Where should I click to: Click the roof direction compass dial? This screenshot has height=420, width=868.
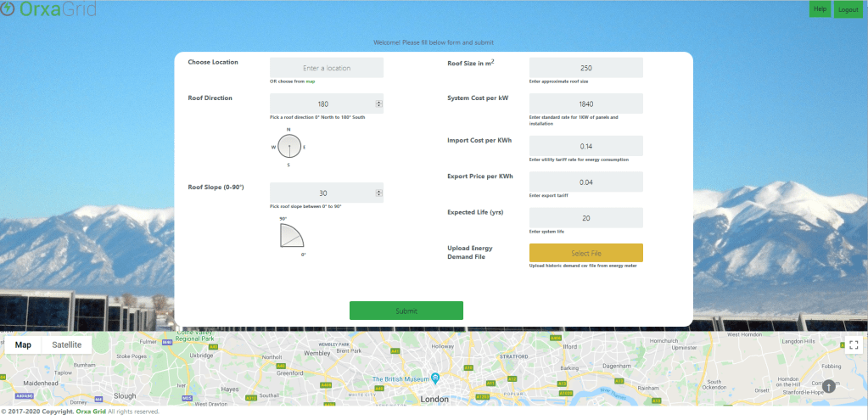(x=288, y=147)
